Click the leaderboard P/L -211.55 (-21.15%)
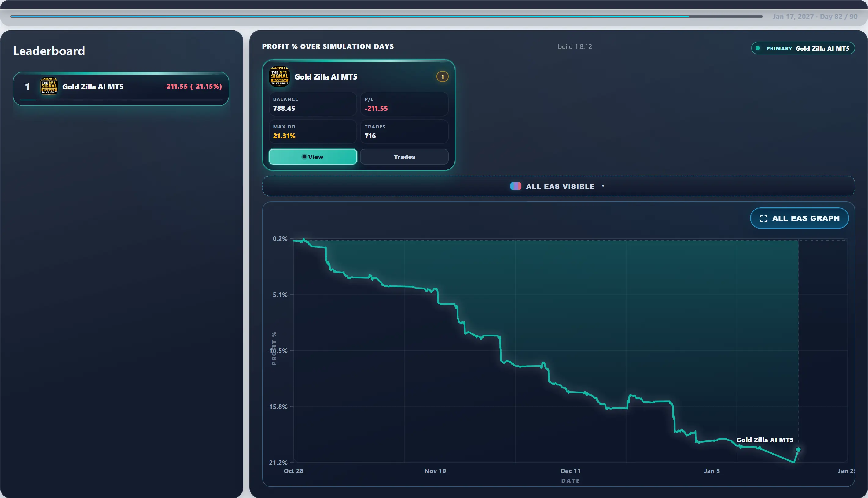The height and width of the screenshot is (498, 868). (x=193, y=86)
